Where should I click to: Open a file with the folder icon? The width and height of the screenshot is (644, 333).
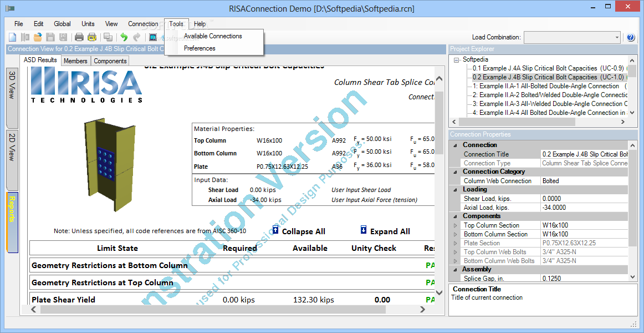tap(38, 37)
